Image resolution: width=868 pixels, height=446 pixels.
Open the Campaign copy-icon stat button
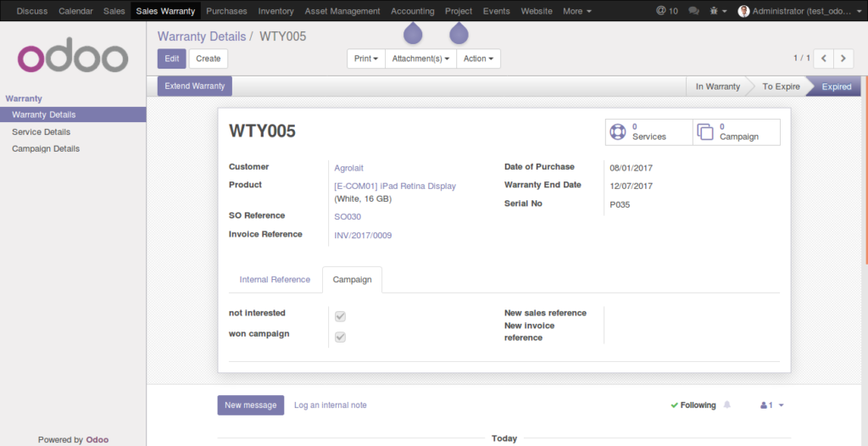click(737, 132)
